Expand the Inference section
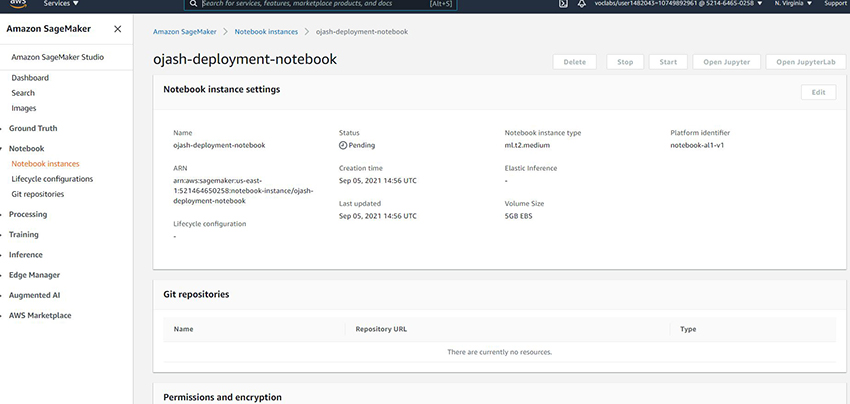This screenshot has width=850, height=404. pos(25,255)
